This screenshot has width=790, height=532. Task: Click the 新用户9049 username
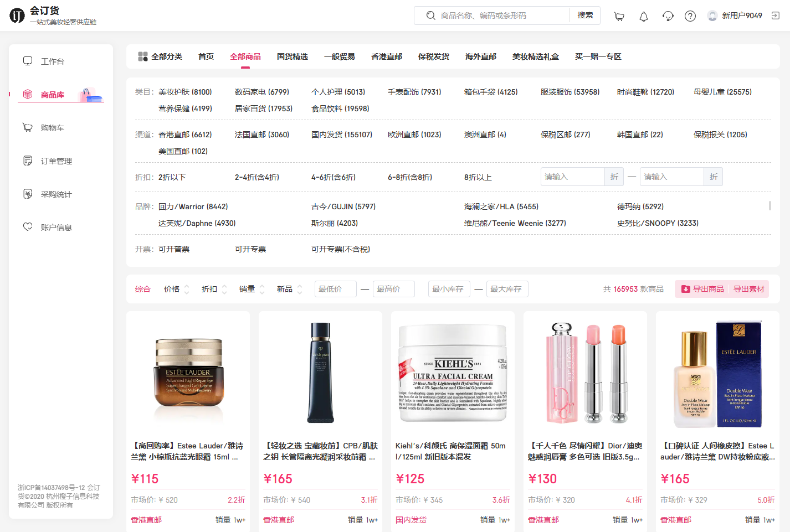tap(742, 16)
